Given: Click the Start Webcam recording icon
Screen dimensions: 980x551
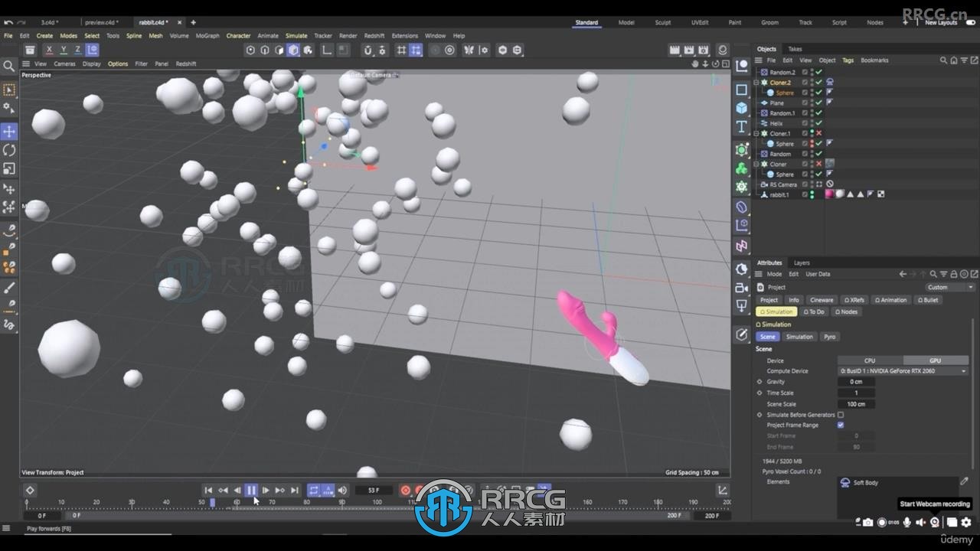Looking at the screenshot, I should coord(935,522).
